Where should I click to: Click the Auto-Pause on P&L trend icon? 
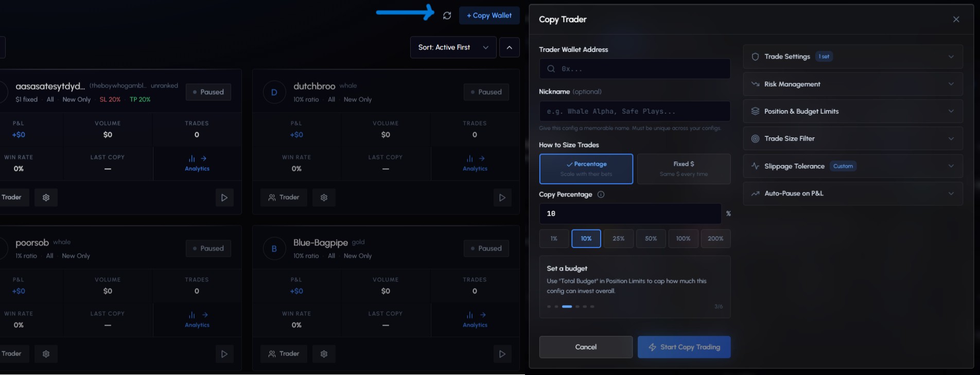pos(755,193)
